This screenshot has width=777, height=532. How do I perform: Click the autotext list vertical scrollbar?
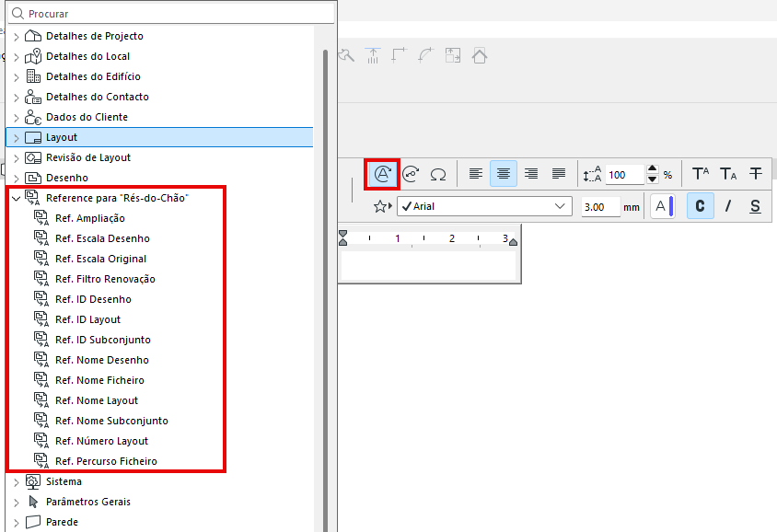326,290
